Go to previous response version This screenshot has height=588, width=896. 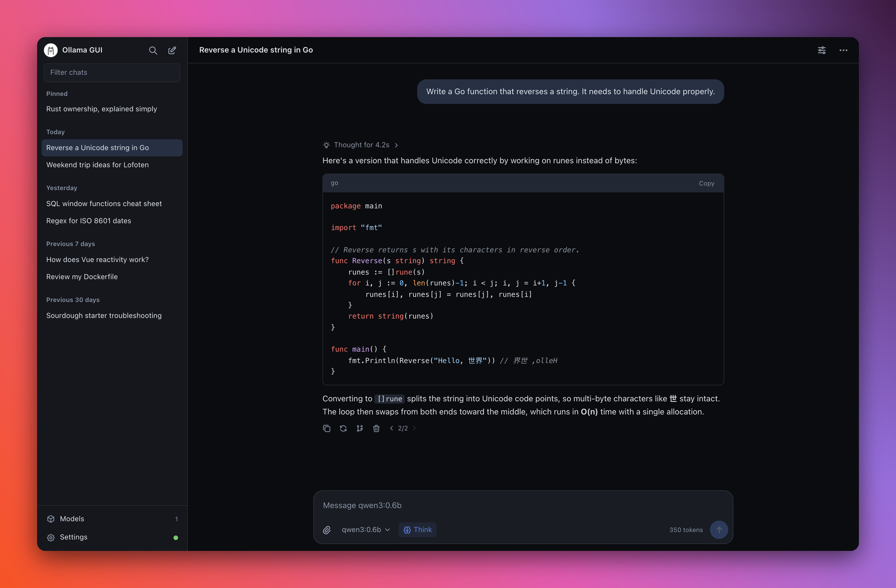391,428
